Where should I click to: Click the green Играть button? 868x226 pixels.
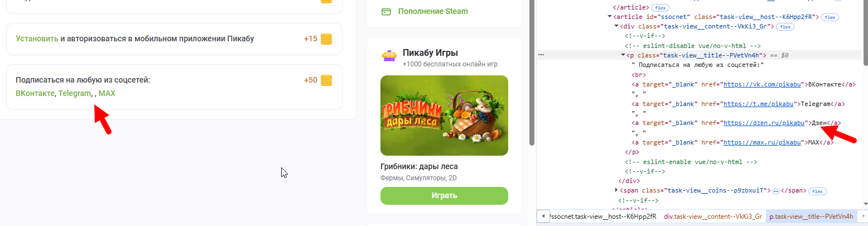pyautogui.click(x=444, y=196)
